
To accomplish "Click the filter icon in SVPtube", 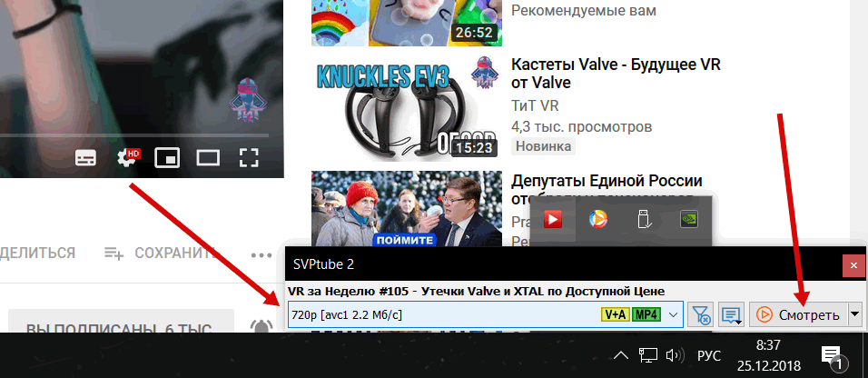I will tap(701, 315).
